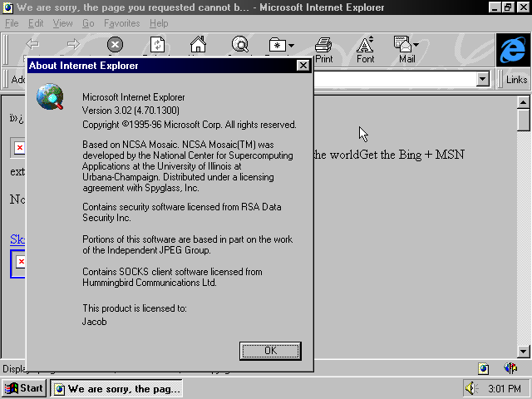Open the View menu
532x399 pixels.
click(x=63, y=23)
